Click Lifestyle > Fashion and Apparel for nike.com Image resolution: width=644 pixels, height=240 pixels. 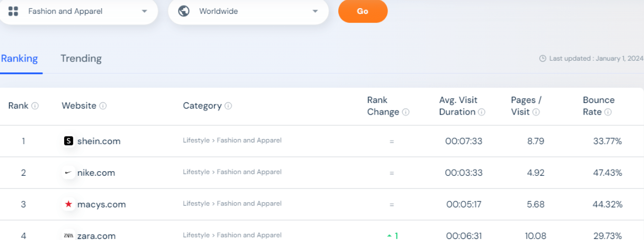(232, 172)
